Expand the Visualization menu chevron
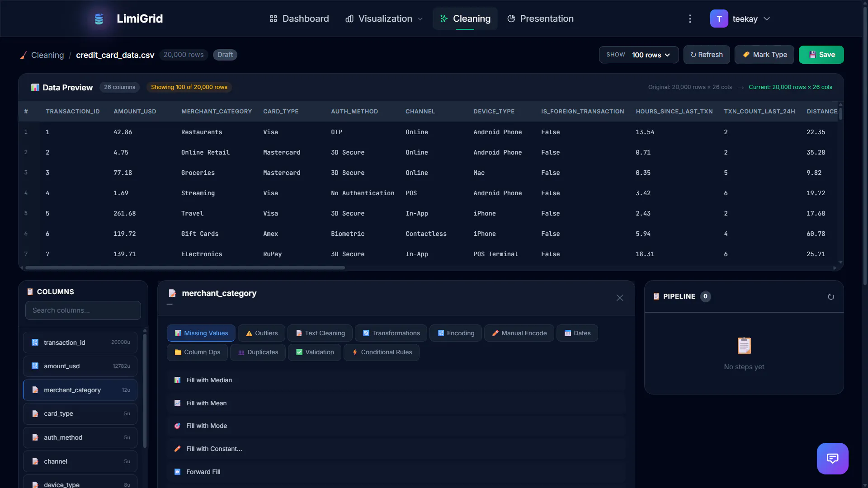 420,19
